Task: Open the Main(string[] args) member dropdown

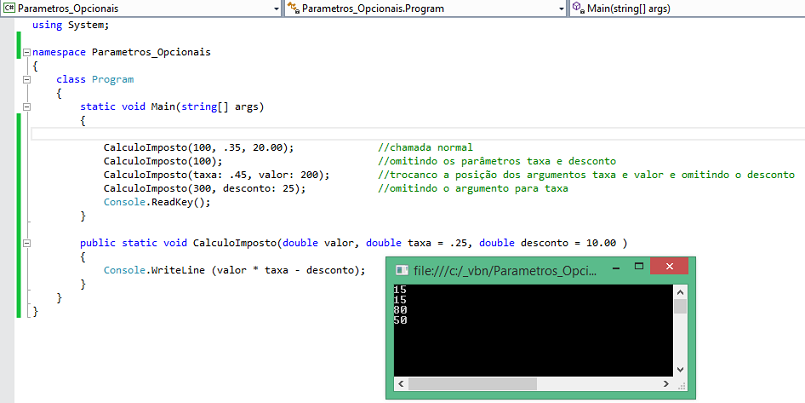Action: click(x=687, y=9)
